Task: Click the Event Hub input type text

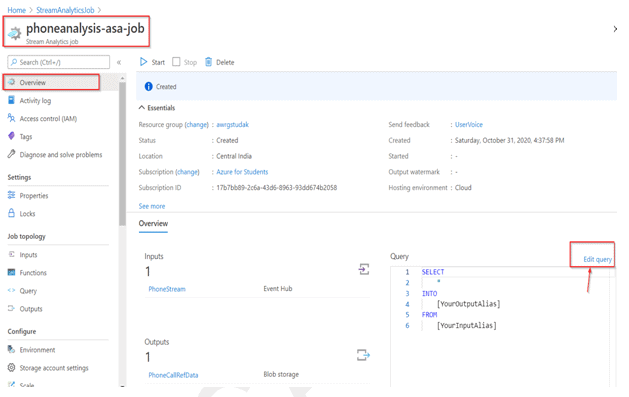Action: point(278,288)
